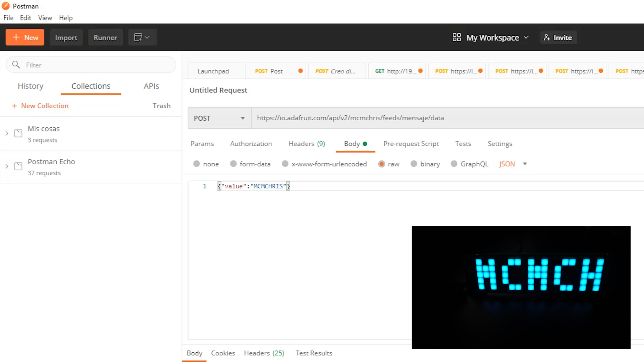Screen dimensions: 644x362
Task: Open the JSON body format dropdown
Action: [x=513, y=164]
